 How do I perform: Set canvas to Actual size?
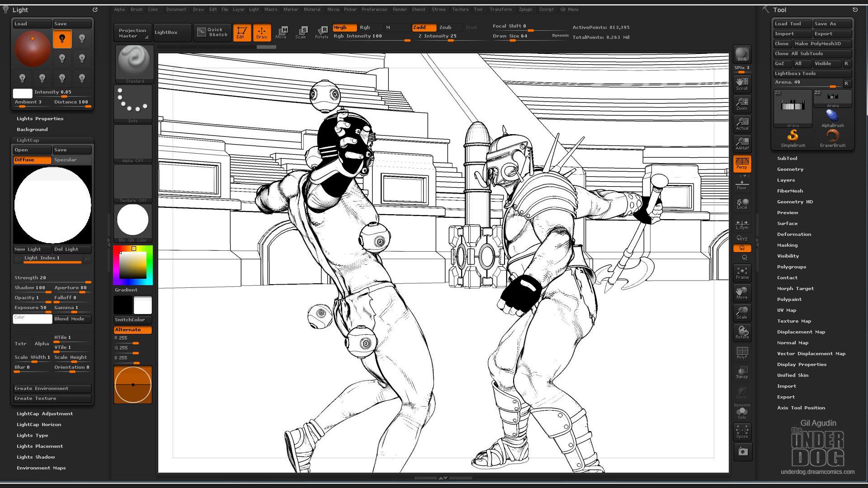[x=742, y=123]
